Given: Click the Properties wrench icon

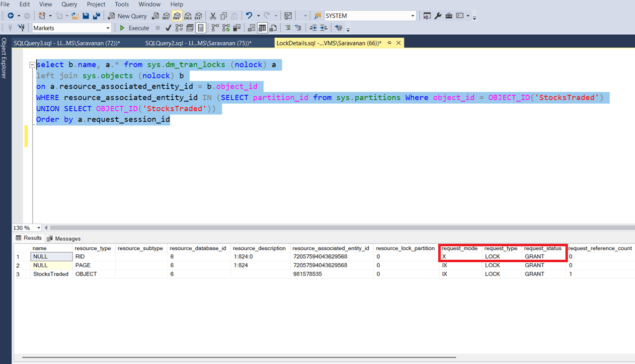Looking at the screenshot, I should (438, 16).
